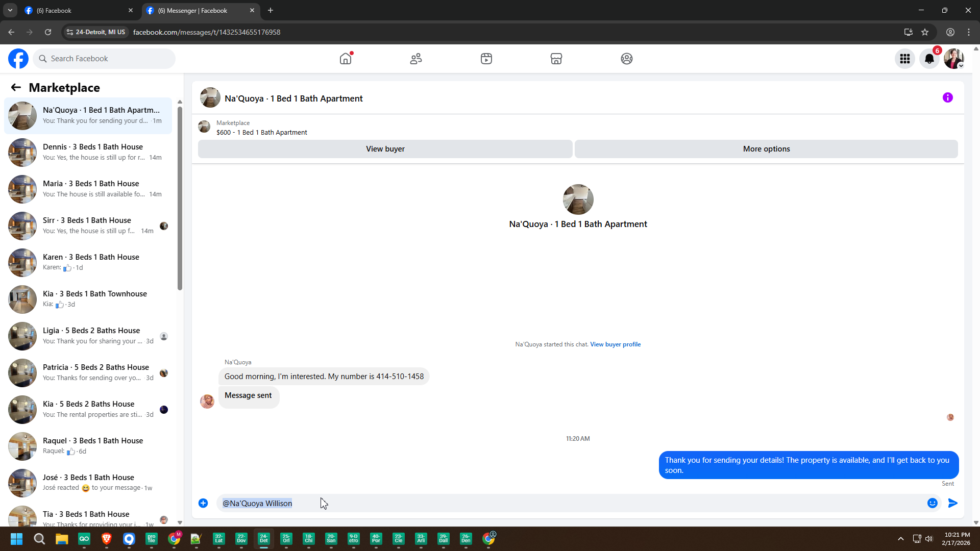
Task: Open Dennis 3 Beds 1 Bath House chat
Action: pyautogui.click(x=92, y=152)
